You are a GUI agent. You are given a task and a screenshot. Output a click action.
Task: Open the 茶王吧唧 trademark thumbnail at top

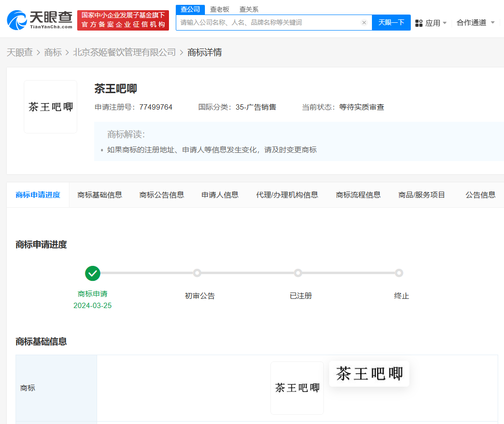coord(50,107)
